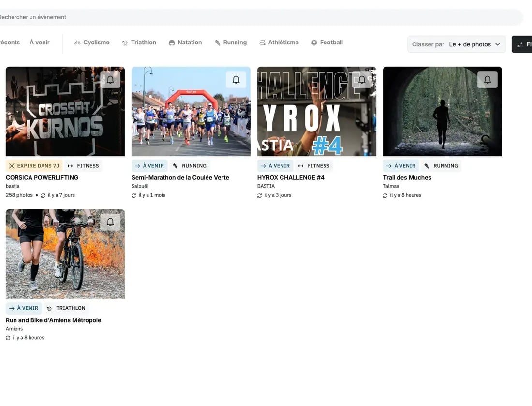This screenshot has height=406, width=532.
Task: Open the filters button beside the sort dropdown
Action: (522, 44)
